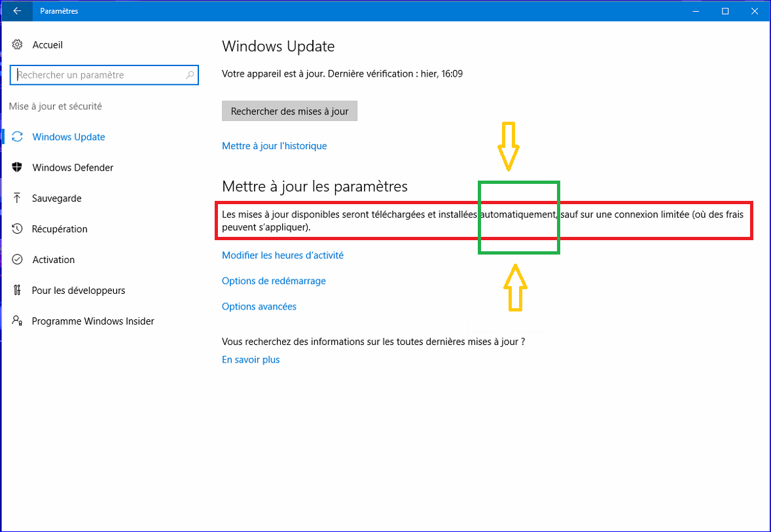Click the Sauvegarde upload arrow icon
The image size is (771, 532).
[17, 198]
